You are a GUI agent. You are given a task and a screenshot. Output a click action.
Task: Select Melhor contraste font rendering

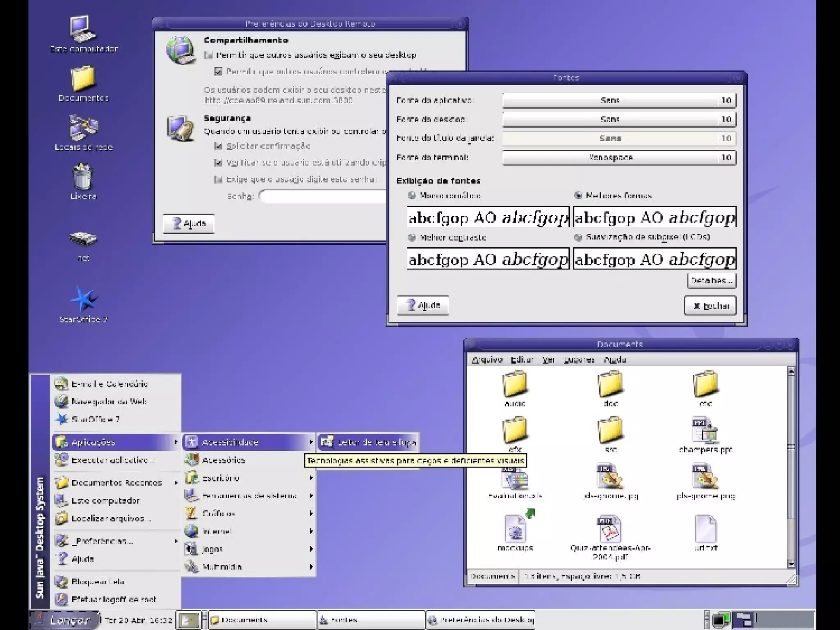click(x=412, y=237)
